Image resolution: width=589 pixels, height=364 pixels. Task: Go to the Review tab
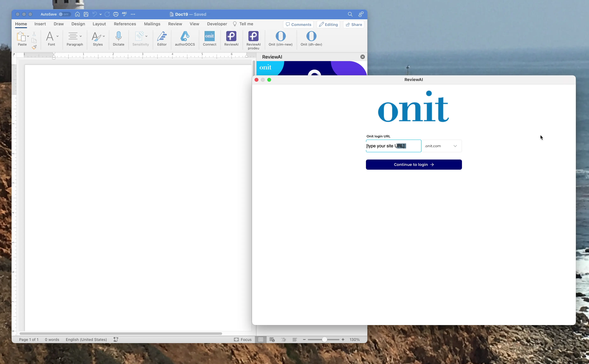point(175,24)
